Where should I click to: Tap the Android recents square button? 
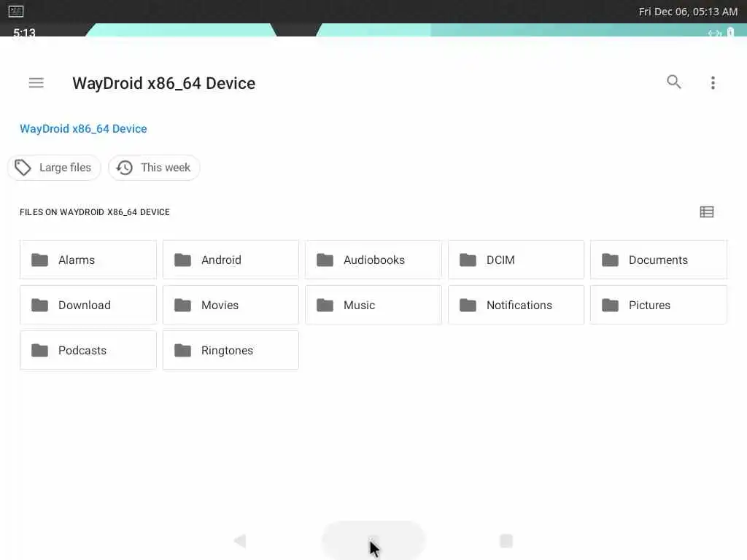click(506, 540)
